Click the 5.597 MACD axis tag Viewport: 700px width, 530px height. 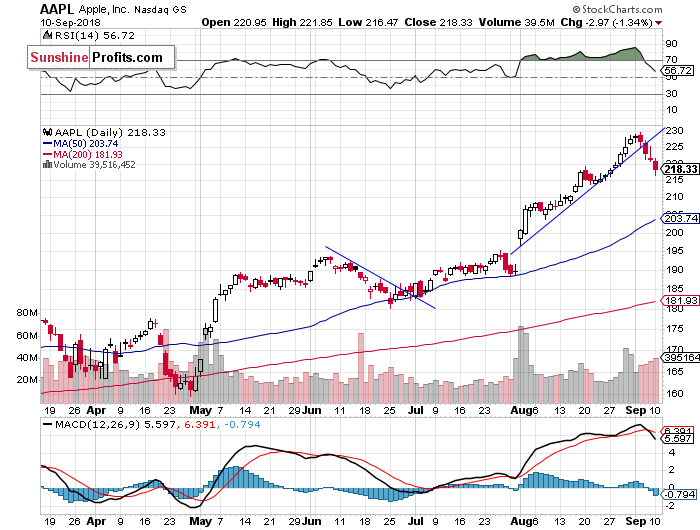click(x=678, y=438)
